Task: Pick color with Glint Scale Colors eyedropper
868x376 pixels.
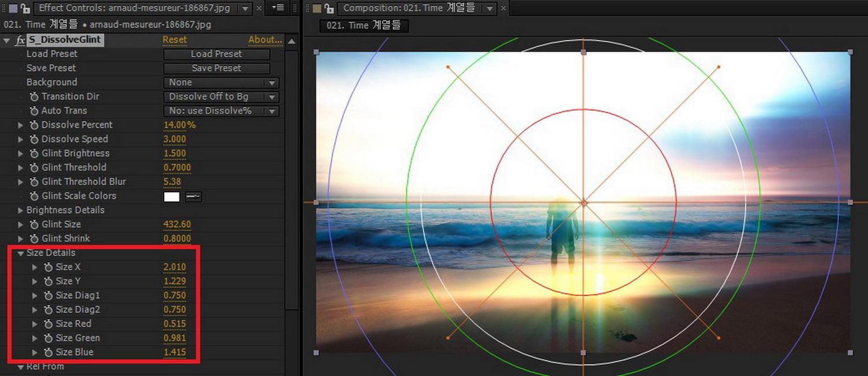Action: pos(193,197)
